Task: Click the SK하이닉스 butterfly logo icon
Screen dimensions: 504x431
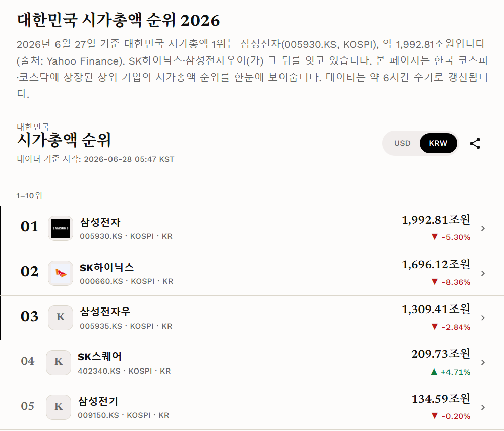Action: [x=61, y=273]
